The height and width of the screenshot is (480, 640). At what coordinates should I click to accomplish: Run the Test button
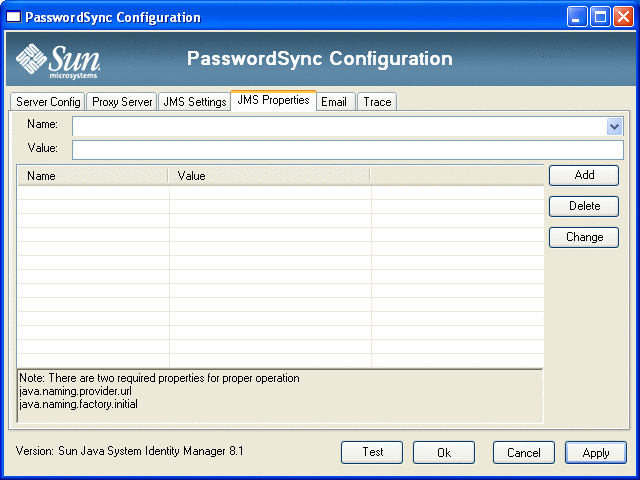pos(372,452)
